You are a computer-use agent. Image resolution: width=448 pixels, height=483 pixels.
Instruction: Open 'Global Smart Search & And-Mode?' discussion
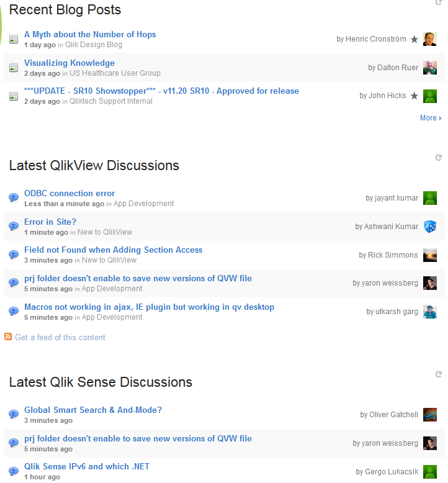(x=93, y=410)
